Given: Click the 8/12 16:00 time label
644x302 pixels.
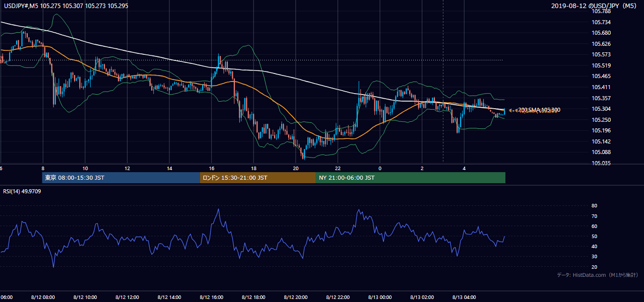Looking at the screenshot, I should point(211,297).
